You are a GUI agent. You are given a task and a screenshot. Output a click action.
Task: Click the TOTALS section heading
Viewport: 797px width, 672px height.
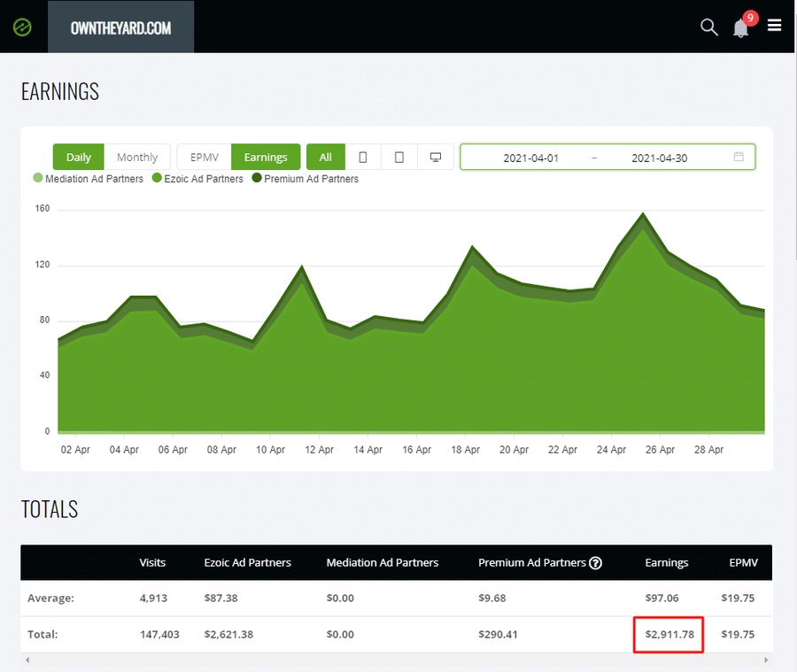point(50,509)
